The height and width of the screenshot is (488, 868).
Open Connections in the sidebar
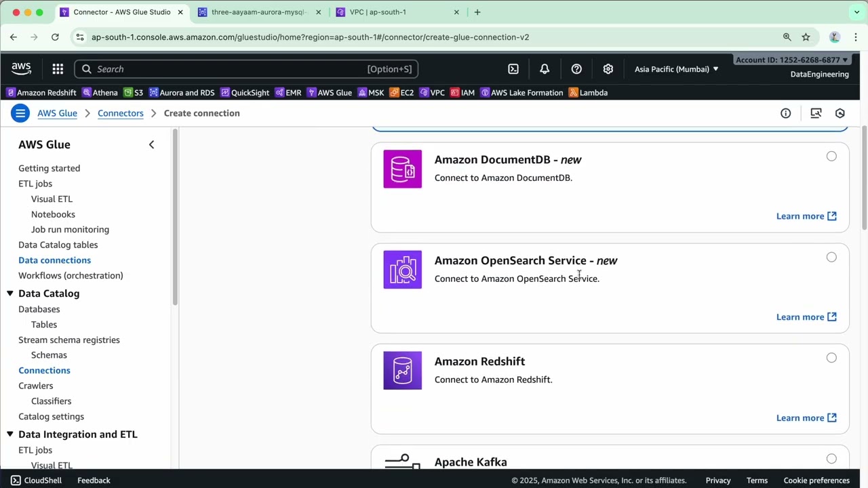click(x=44, y=371)
